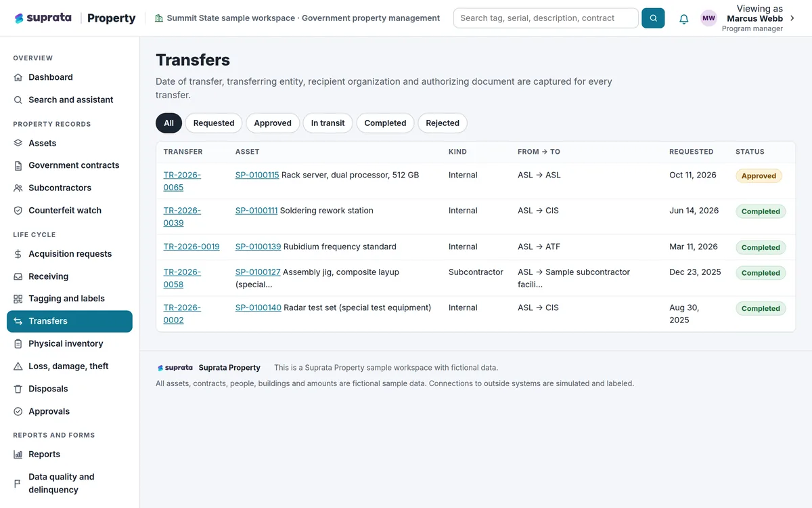Open asset SP-0100111 link
The width and height of the screenshot is (812, 508).
256,211
